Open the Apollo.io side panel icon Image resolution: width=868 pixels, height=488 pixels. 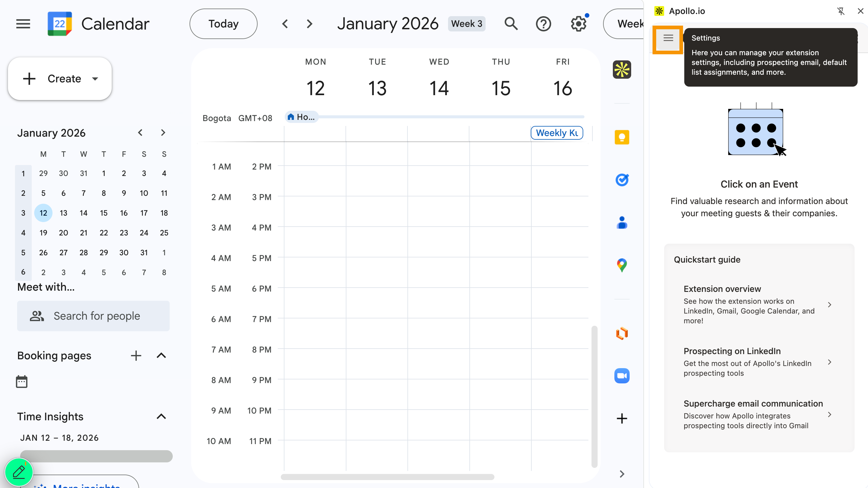point(622,70)
